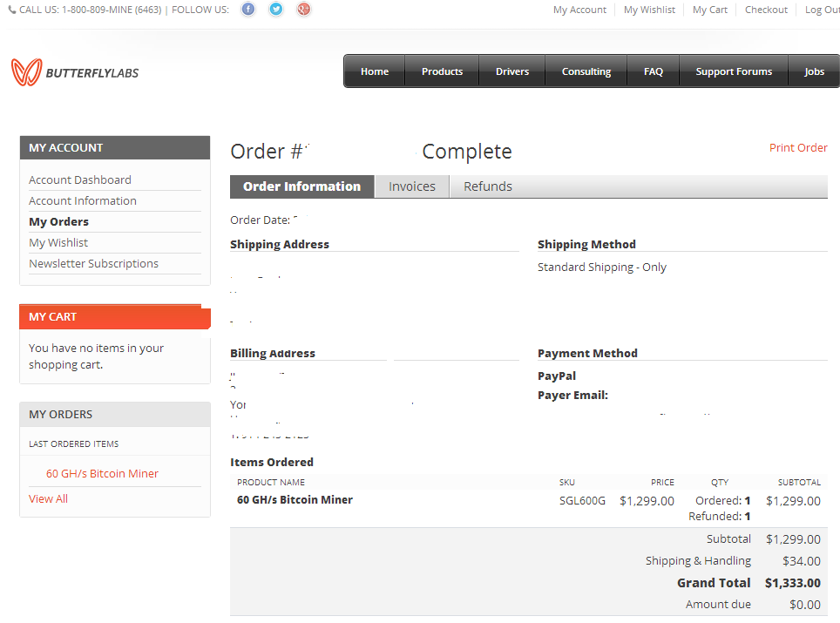This screenshot has height=623, width=840.
Task: Select My Orders in the sidebar
Action: pyautogui.click(x=59, y=222)
